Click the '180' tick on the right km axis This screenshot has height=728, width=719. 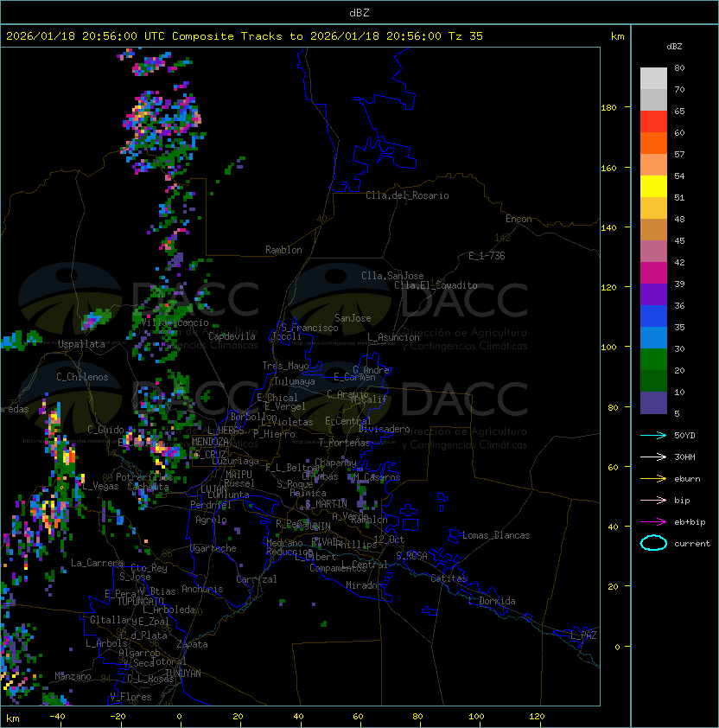[x=608, y=108]
